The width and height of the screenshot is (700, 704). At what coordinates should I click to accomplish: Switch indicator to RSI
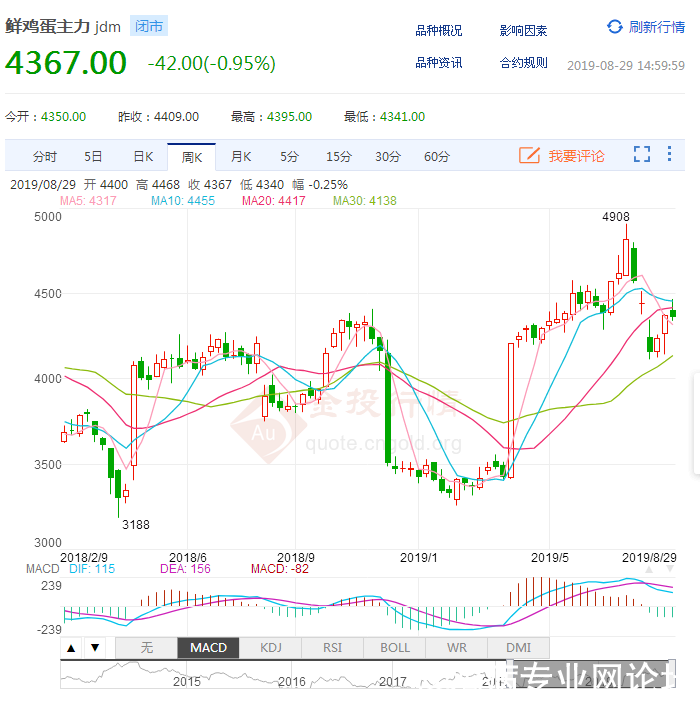pos(333,648)
